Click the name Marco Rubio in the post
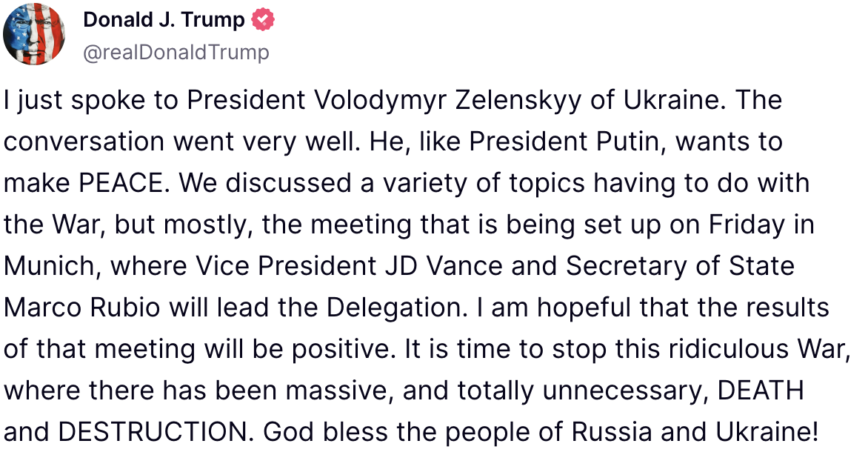The height and width of the screenshot is (455, 868). coord(81,307)
